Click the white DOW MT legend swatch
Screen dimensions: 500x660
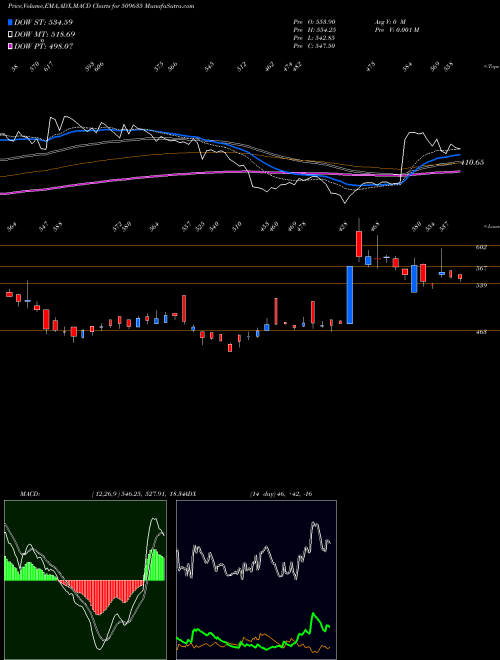pos(10,34)
